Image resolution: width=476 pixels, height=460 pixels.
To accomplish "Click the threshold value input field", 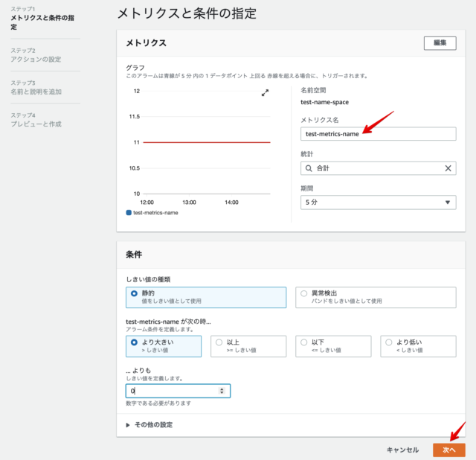I will [178, 391].
